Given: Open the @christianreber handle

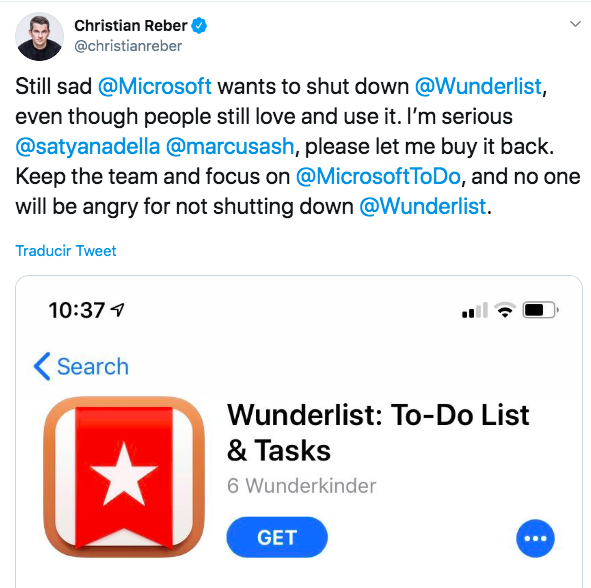Looking at the screenshot, I should (128, 46).
